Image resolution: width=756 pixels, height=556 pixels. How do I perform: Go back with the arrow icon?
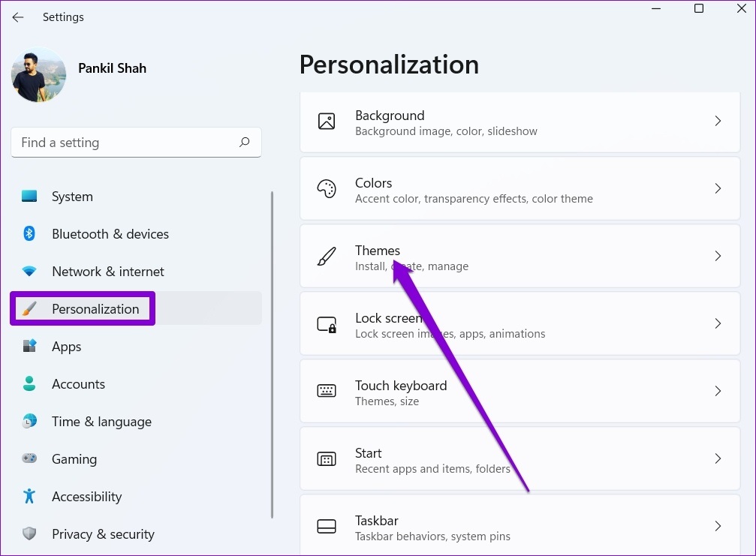18,17
